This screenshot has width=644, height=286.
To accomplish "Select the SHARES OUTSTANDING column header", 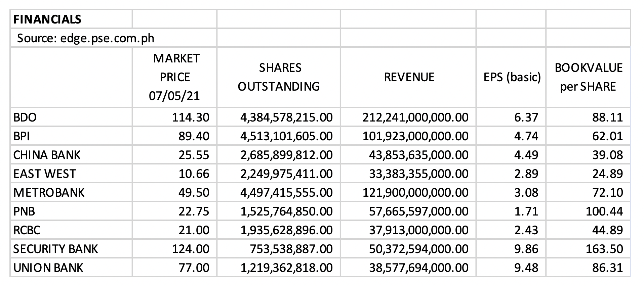I will (279, 77).
